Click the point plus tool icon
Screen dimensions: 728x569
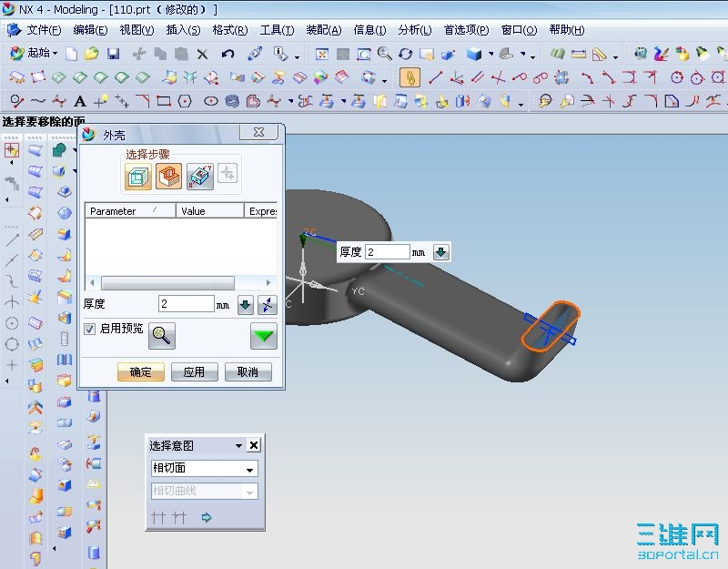100,101
